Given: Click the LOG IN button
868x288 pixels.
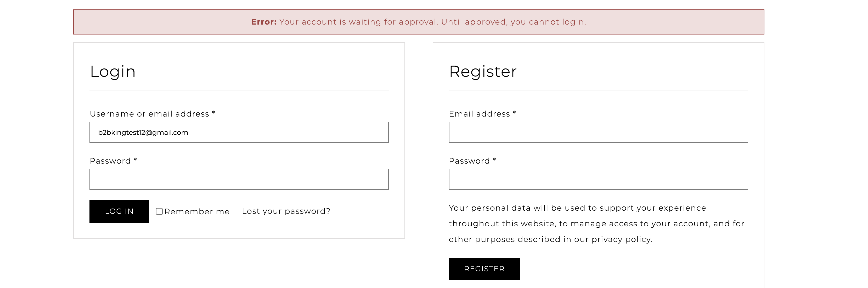Looking at the screenshot, I should pyautogui.click(x=119, y=211).
